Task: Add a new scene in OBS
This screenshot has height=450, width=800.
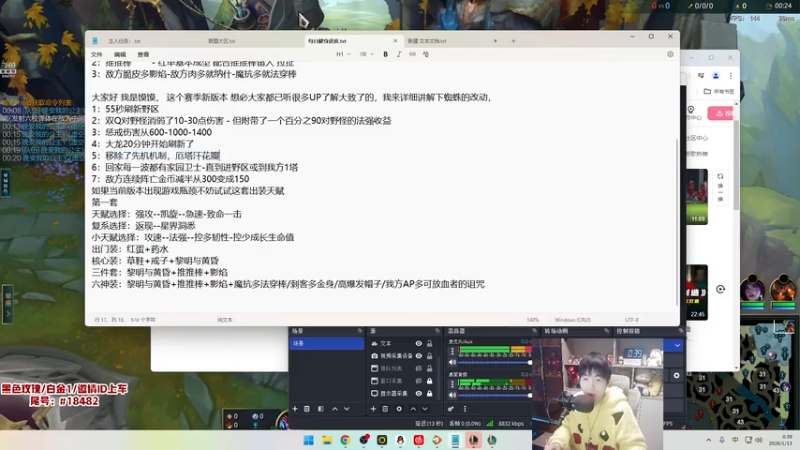Action: click(295, 409)
